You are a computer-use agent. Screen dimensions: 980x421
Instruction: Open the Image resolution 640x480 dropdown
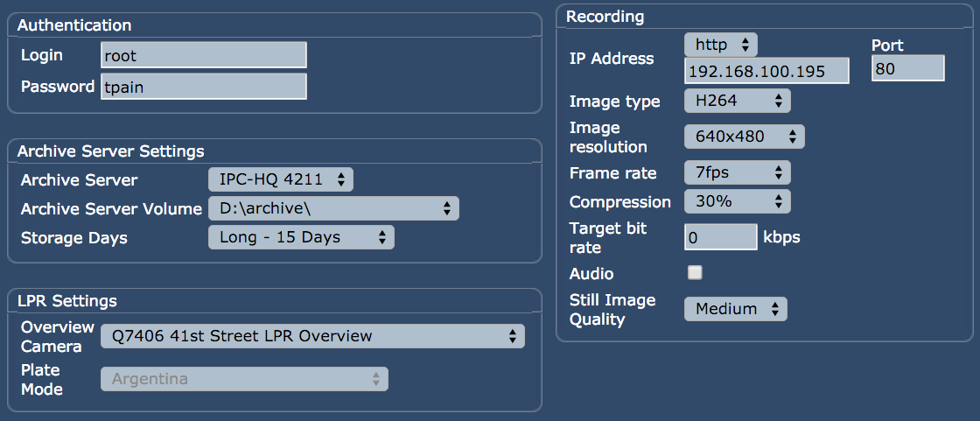[x=745, y=137]
